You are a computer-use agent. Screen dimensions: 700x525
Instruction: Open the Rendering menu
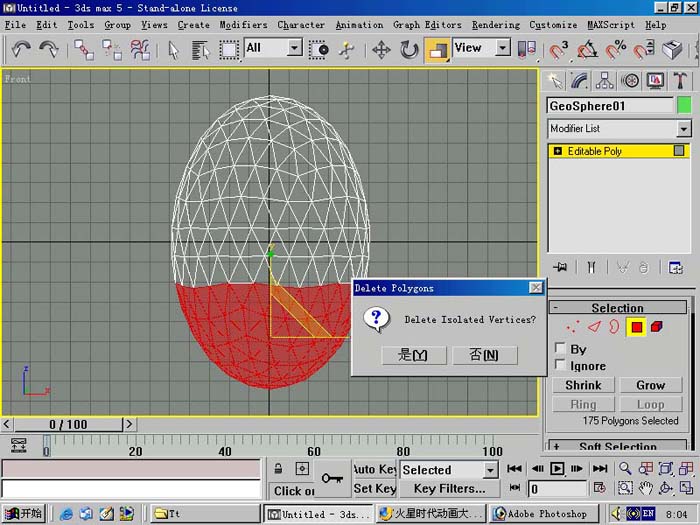[496, 25]
